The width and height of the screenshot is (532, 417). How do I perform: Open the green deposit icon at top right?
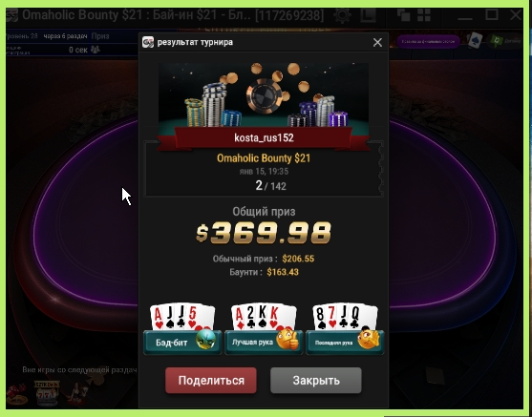496,41
